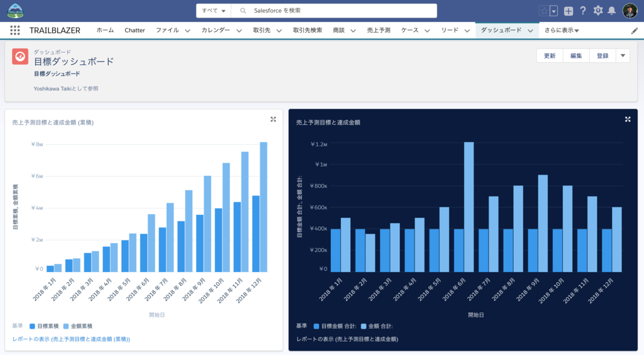Click the favorites star icon
Screen dimensions: 644x355
tap(544, 11)
